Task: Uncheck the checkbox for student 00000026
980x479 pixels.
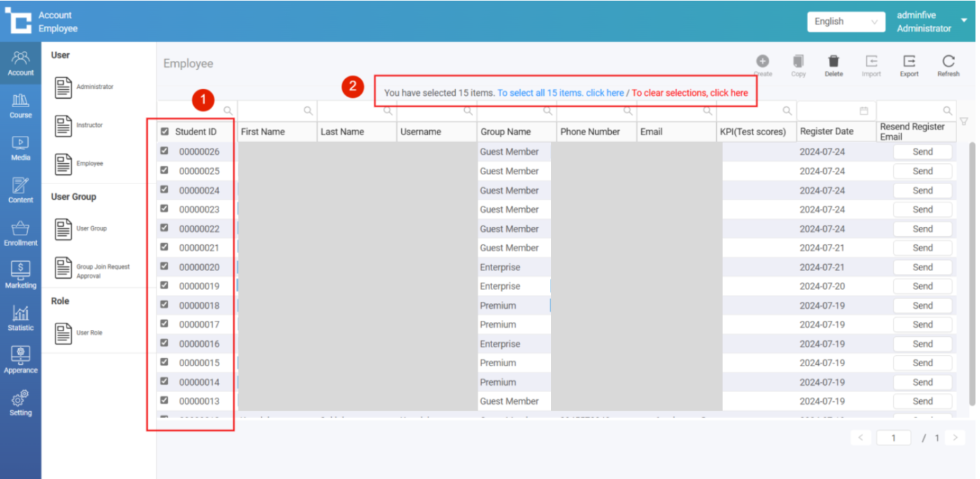Action: [164, 151]
